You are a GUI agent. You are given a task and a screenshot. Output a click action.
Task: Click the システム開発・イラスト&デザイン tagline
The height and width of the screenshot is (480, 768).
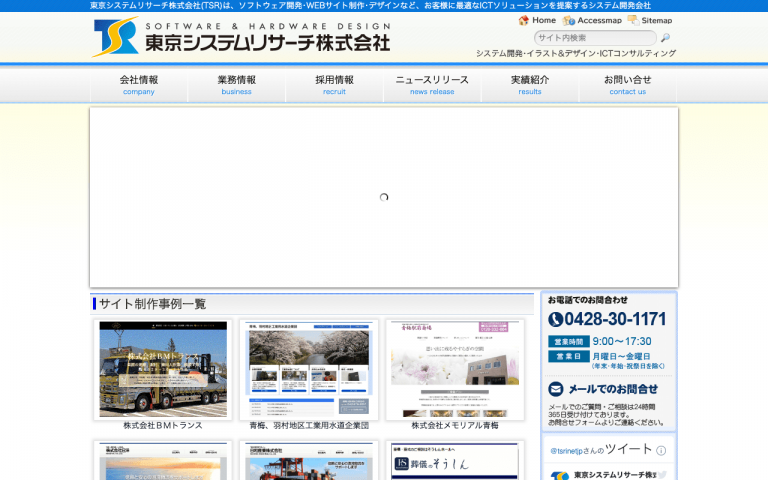(x=576, y=53)
